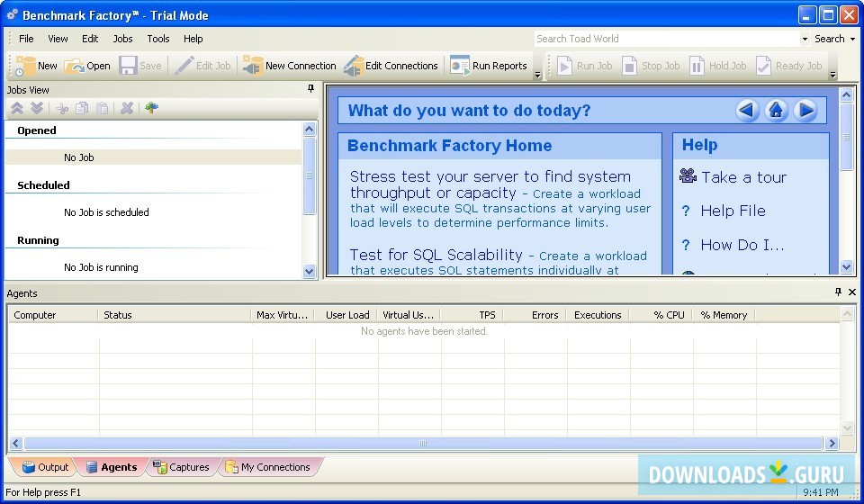Launch Run Reports

tap(488, 66)
